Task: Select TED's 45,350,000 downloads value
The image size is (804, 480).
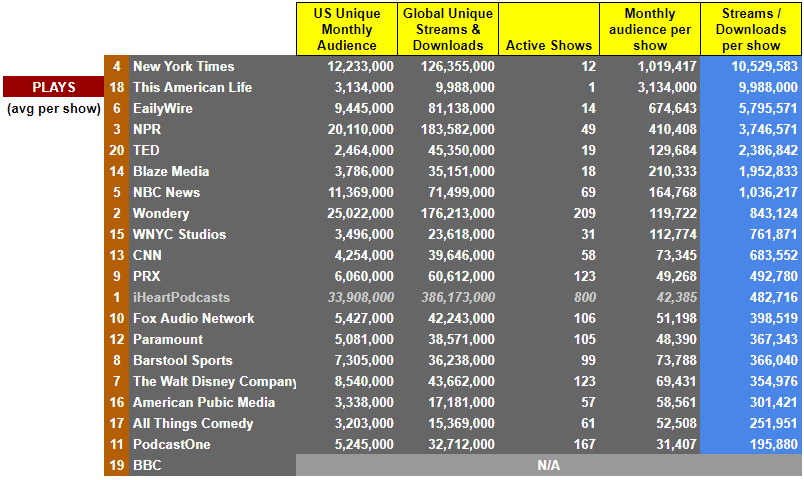Action: pos(461,150)
